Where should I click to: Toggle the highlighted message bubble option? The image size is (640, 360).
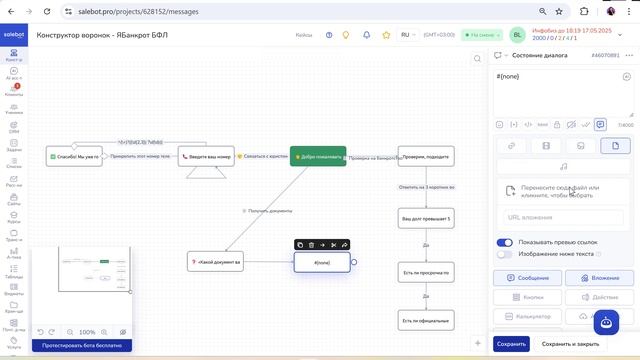coord(600,125)
